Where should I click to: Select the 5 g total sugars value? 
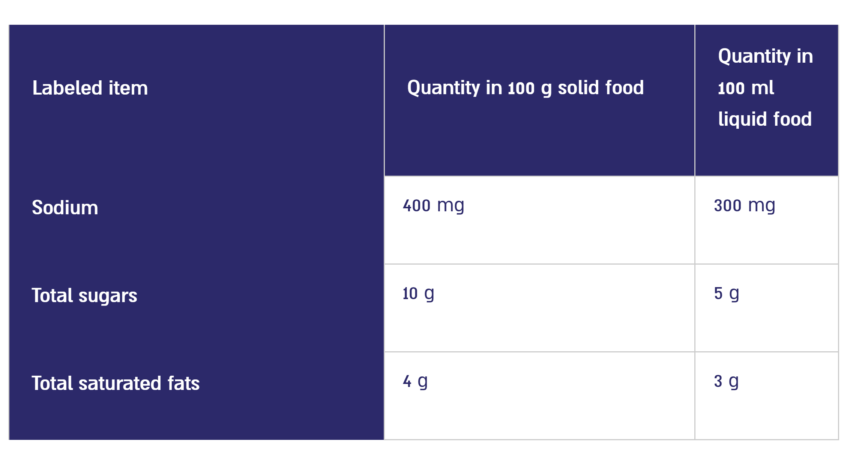tap(726, 293)
